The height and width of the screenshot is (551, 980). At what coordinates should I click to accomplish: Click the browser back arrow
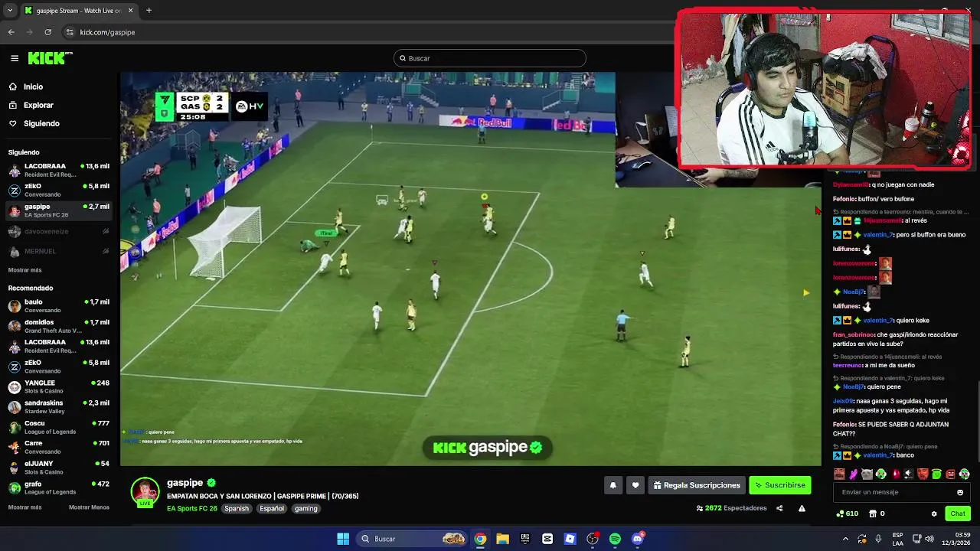pyautogui.click(x=11, y=32)
